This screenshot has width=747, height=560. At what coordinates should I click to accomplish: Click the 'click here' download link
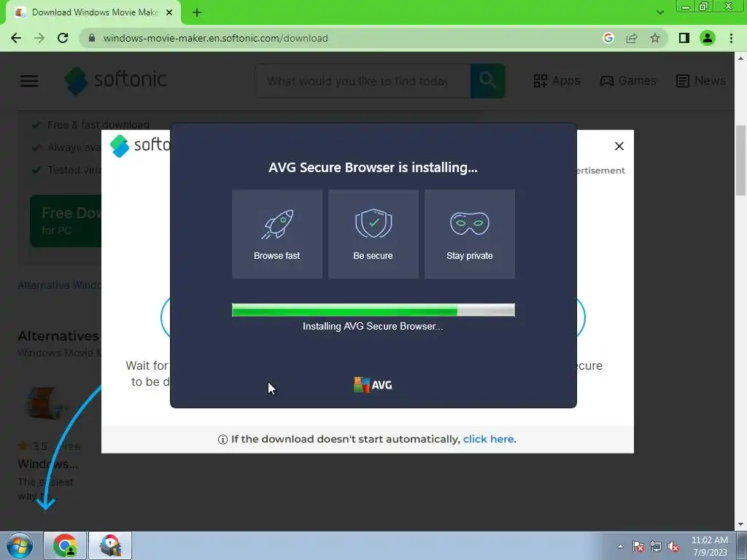click(488, 439)
